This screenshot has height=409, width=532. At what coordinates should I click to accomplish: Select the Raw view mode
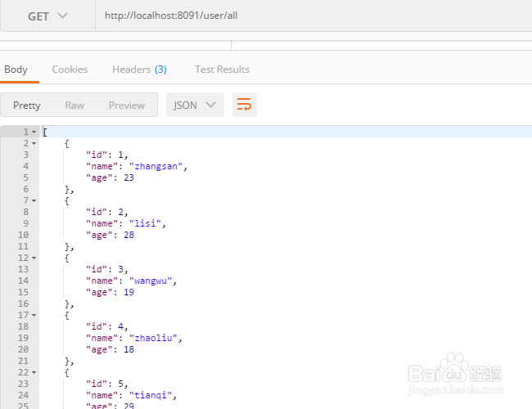pos(74,106)
